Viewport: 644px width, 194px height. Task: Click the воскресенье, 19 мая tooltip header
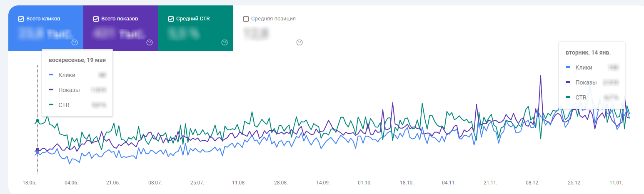click(x=77, y=60)
